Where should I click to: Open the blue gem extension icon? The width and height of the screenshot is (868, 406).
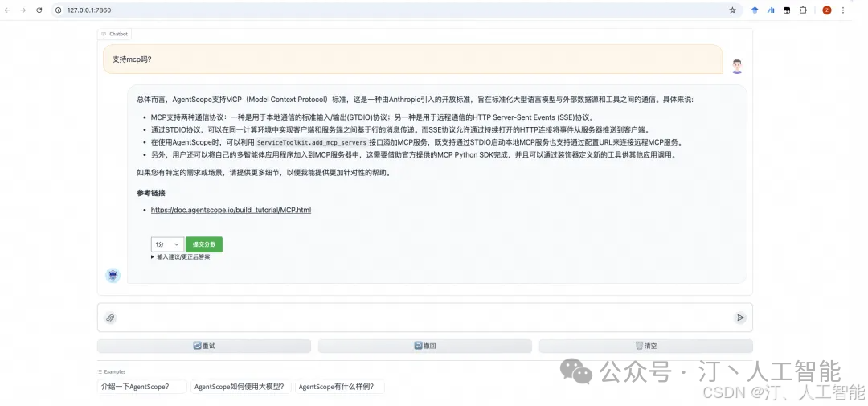(755, 10)
